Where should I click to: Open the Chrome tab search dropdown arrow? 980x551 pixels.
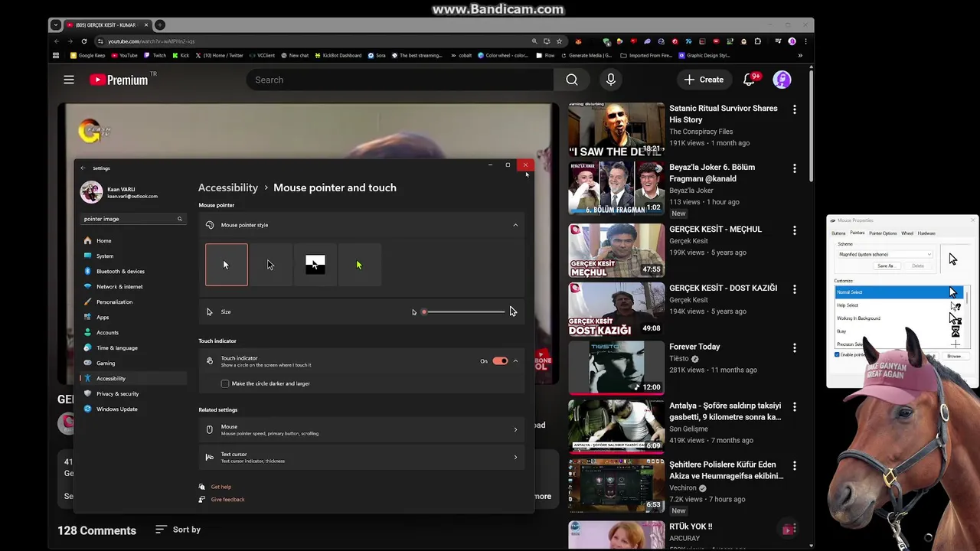(x=56, y=24)
